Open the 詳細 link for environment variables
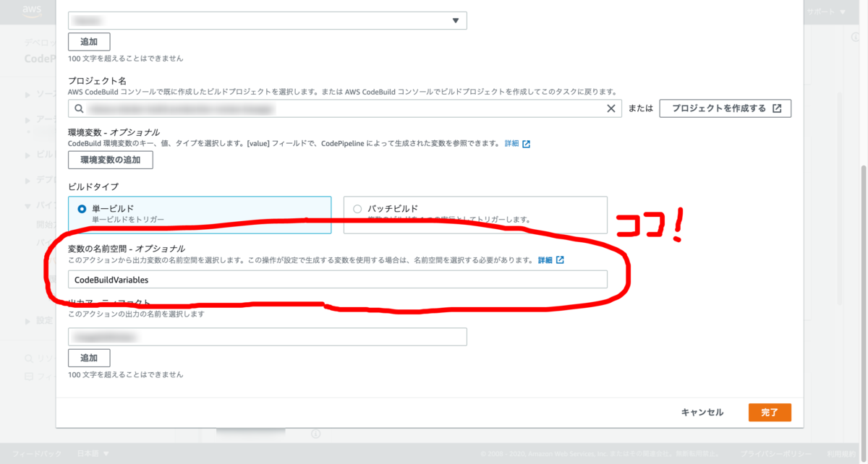The height and width of the screenshot is (464, 868). point(516,144)
